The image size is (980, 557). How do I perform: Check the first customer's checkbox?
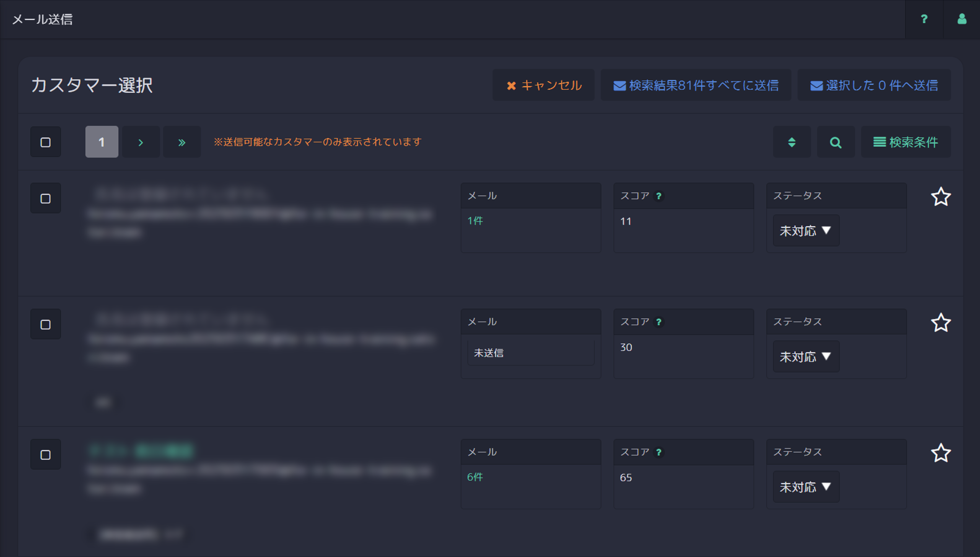45,198
